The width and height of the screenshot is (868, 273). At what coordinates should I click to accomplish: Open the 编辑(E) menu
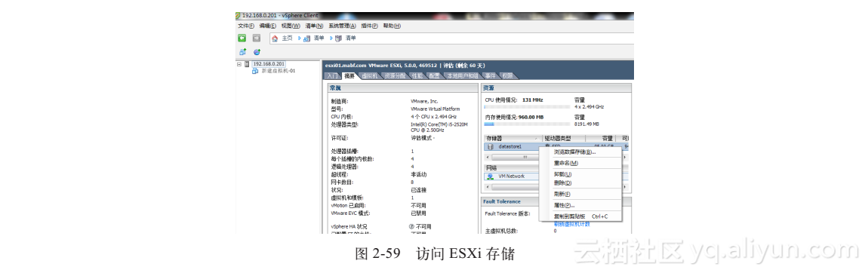268,26
